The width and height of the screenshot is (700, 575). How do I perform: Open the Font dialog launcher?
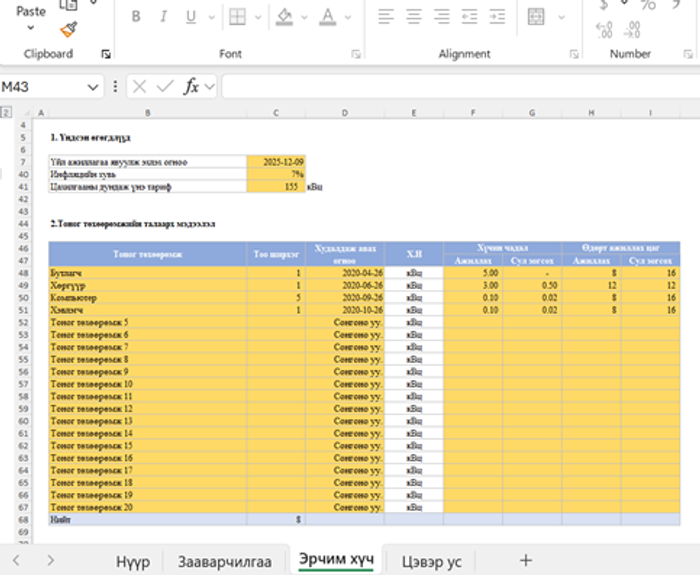355,54
